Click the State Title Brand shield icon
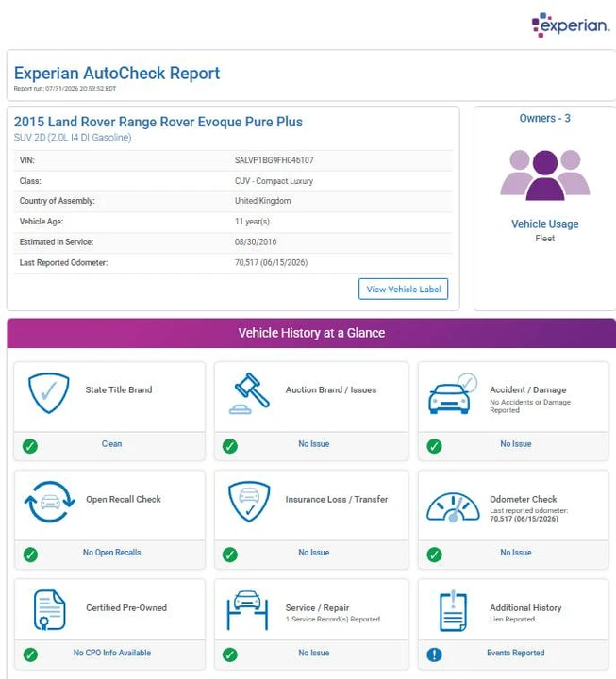Screen dimensions: 616x679 tap(49, 393)
